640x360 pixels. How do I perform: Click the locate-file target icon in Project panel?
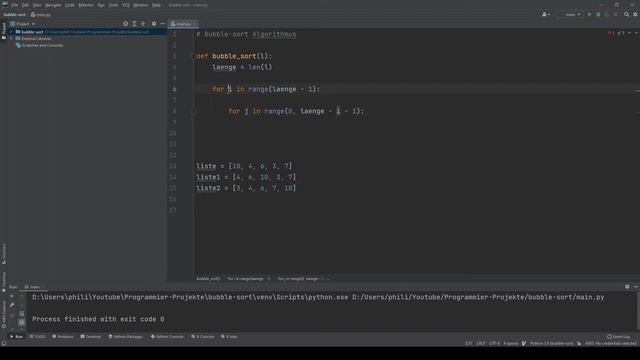[x=125, y=24]
